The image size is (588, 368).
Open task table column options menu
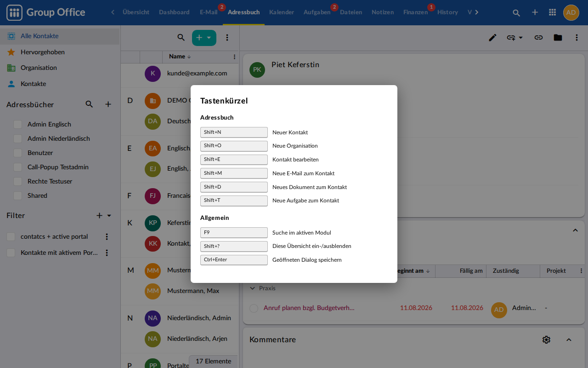[x=581, y=271]
